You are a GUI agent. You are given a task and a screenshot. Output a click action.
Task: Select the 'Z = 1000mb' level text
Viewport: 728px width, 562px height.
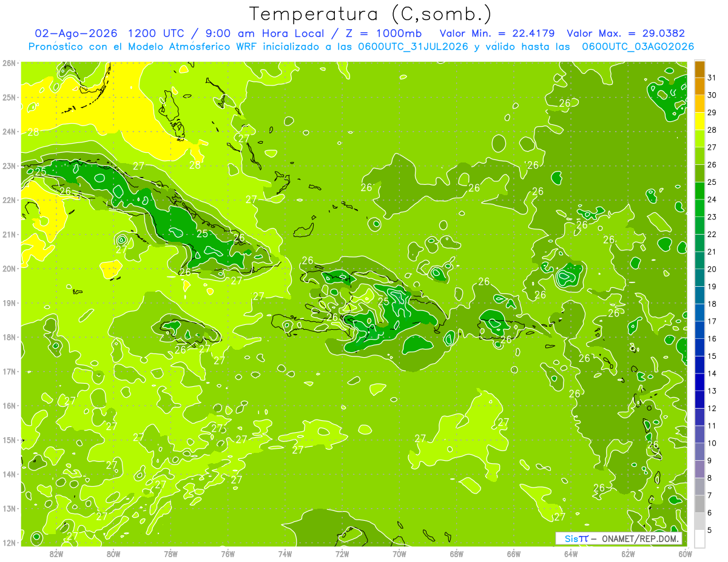[383, 33]
